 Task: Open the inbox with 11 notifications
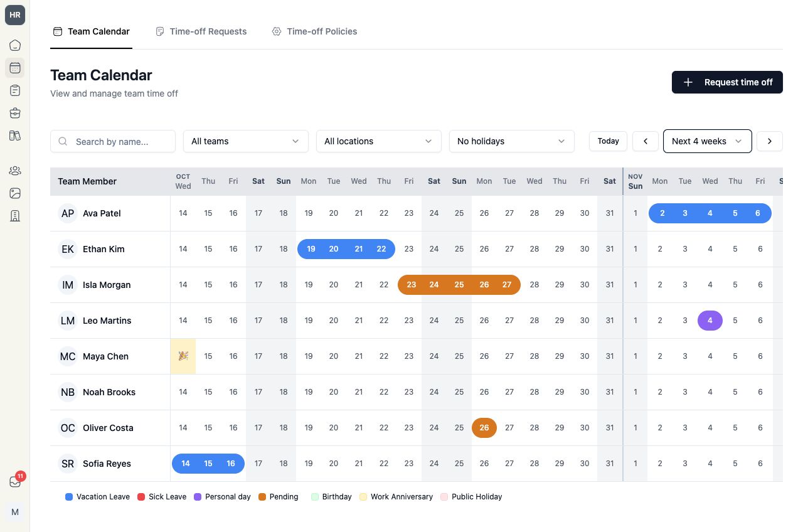(15, 482)
